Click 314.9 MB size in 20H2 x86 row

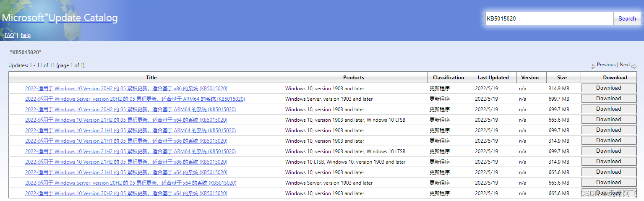(x=559, y=89)
